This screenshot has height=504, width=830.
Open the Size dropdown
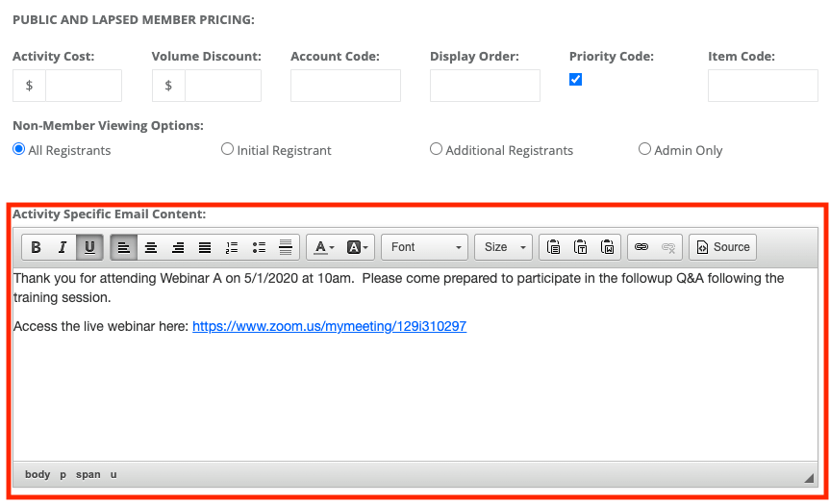click(503, 247)
